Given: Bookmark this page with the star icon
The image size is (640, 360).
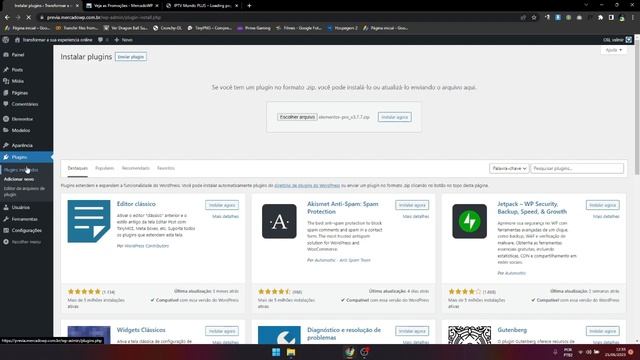Looking at the screenshot, I should (x=534, y=18).
